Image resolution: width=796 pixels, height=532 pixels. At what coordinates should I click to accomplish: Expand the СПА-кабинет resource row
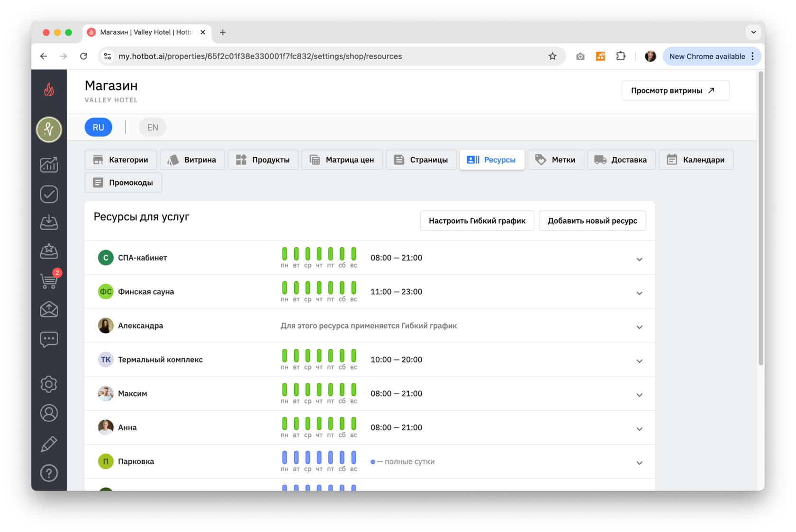(x=639, y=259)
